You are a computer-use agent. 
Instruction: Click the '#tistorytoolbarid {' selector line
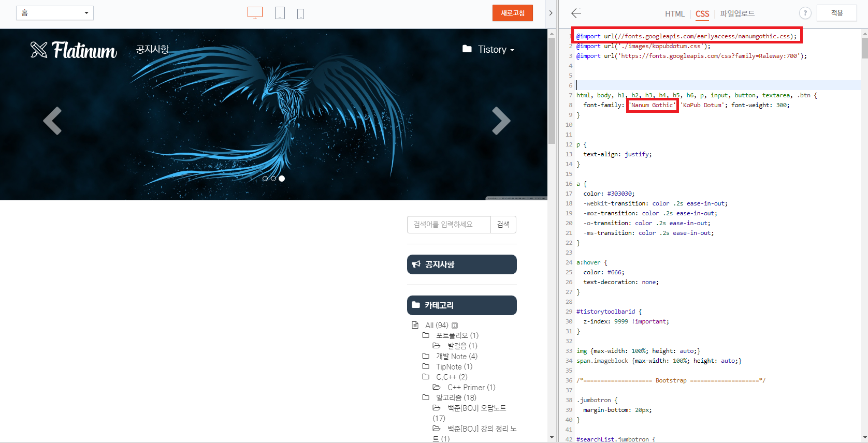pos(609,312)
